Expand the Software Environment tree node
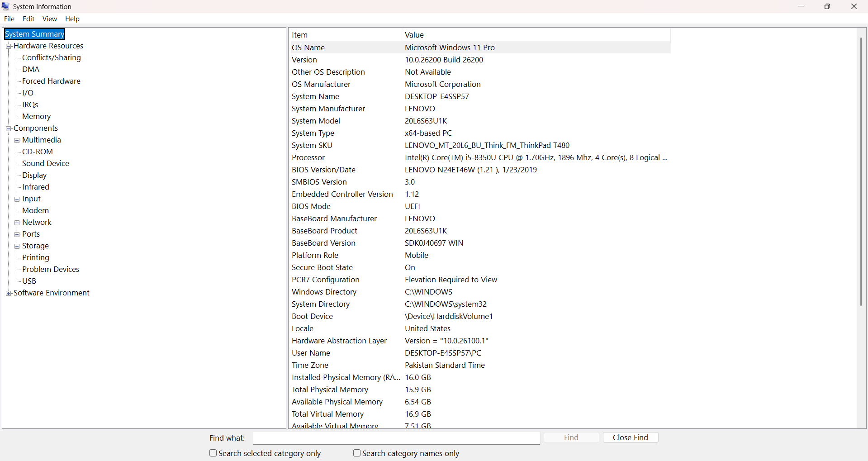 [x=8, y=293]
